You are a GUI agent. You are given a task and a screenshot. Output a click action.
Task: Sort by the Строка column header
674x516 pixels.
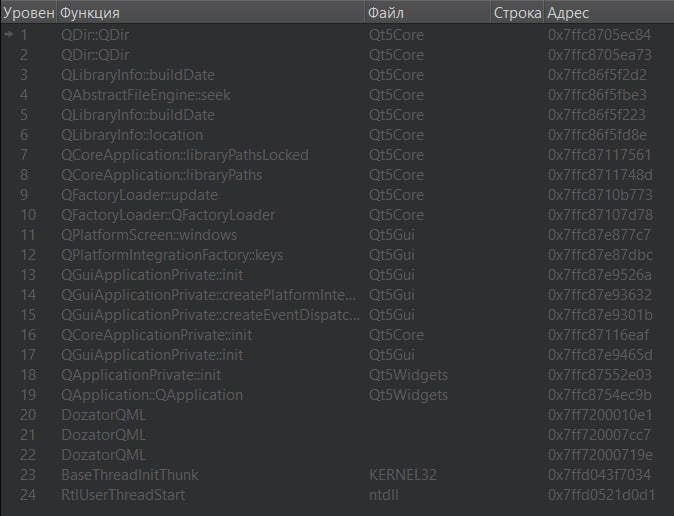pyautogui.click(x=517, y=13)
